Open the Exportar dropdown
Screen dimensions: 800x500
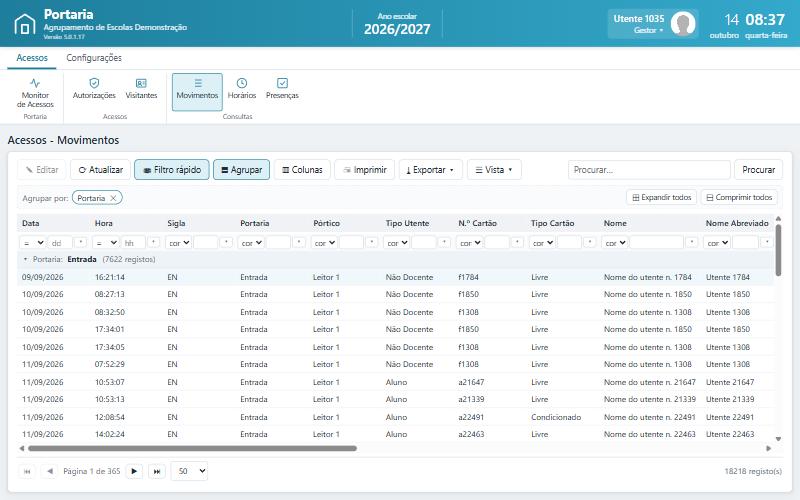(431, 169)
